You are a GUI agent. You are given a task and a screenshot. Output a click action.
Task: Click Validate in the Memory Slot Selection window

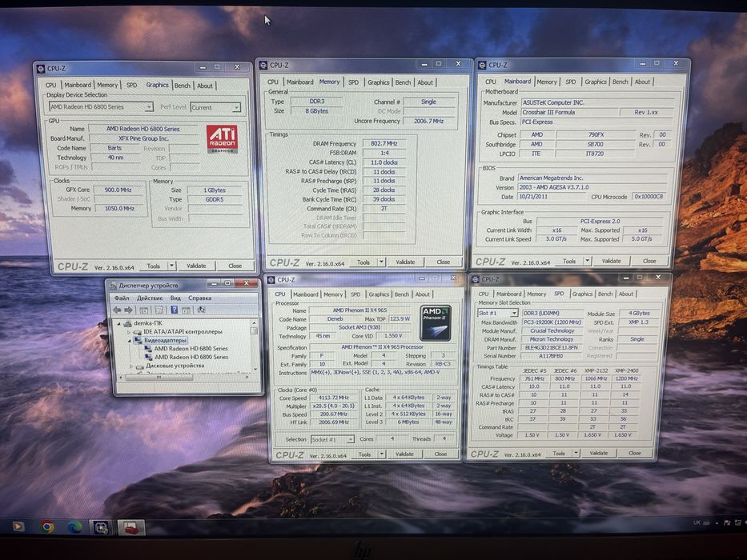point(598,453)
